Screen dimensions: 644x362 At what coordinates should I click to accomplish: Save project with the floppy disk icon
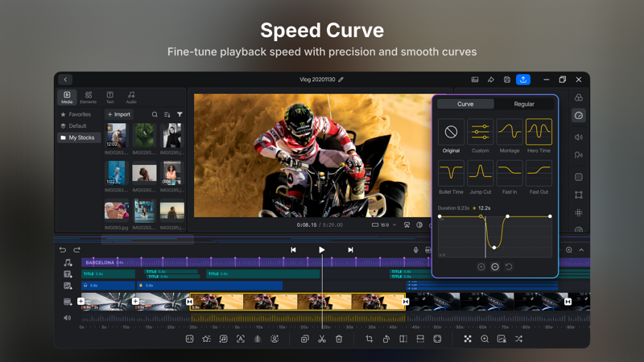coord(507,80)
